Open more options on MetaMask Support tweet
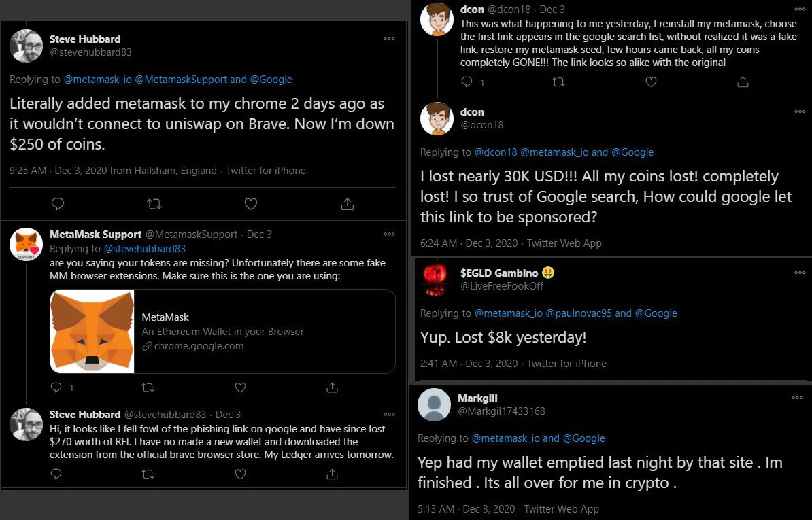This screenshot has height=520, width=812. (x=390, y=235)
